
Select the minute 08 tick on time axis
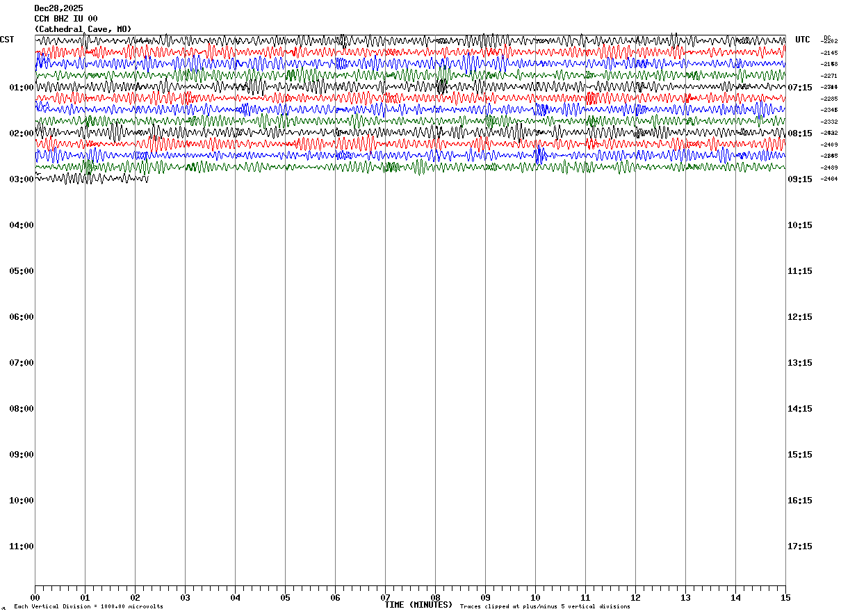coord(435,597)
